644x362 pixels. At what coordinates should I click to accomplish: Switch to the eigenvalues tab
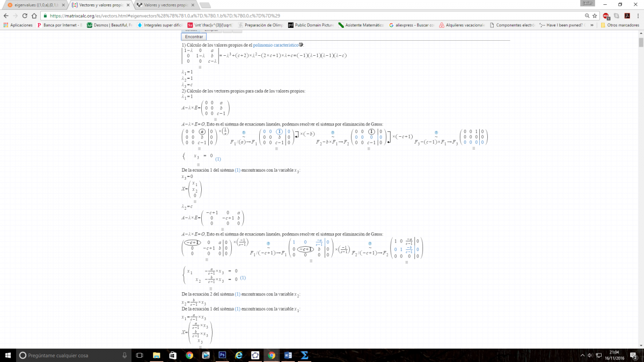tap(35, 5)
